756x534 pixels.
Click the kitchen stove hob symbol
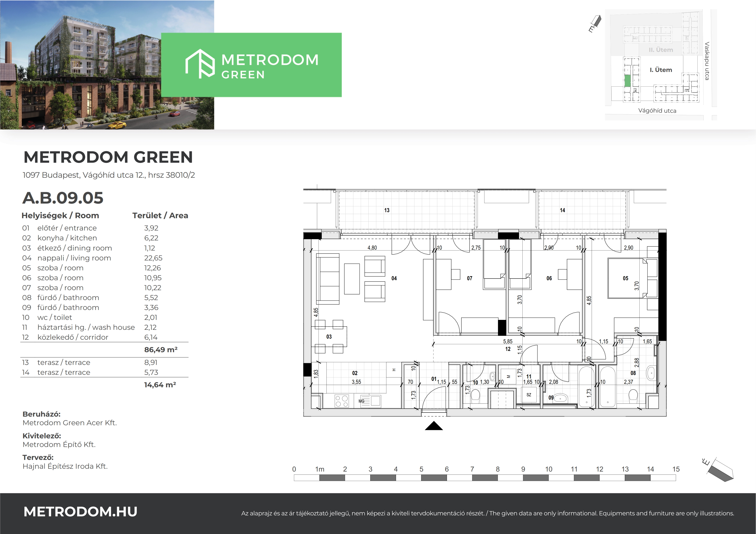pyautogui.click(x=341, y=401)
